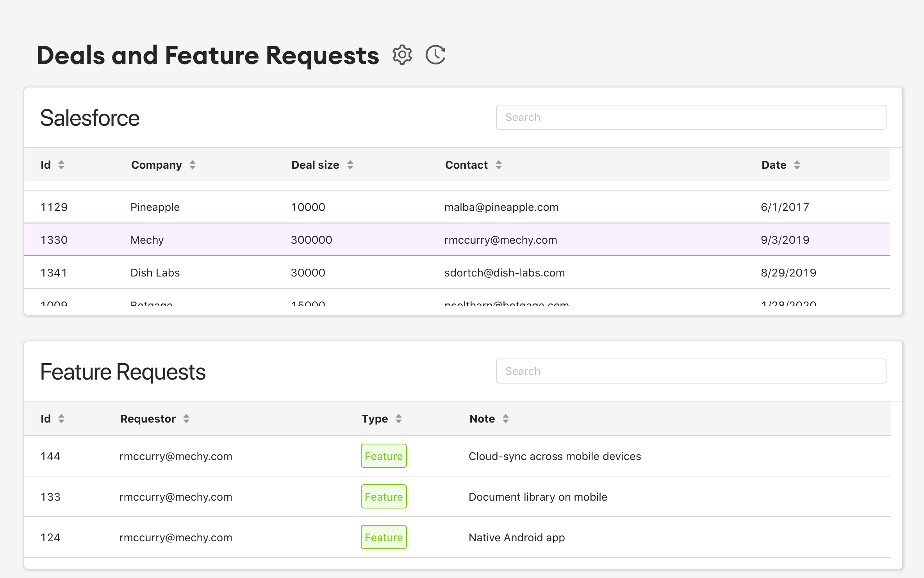
Task: Sort Feature Requests by Type
Action: [x=399, y=419]
